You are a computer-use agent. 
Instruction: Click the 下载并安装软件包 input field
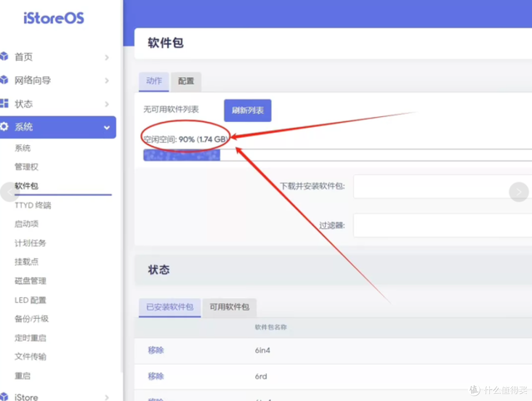[x=443, y=186]
